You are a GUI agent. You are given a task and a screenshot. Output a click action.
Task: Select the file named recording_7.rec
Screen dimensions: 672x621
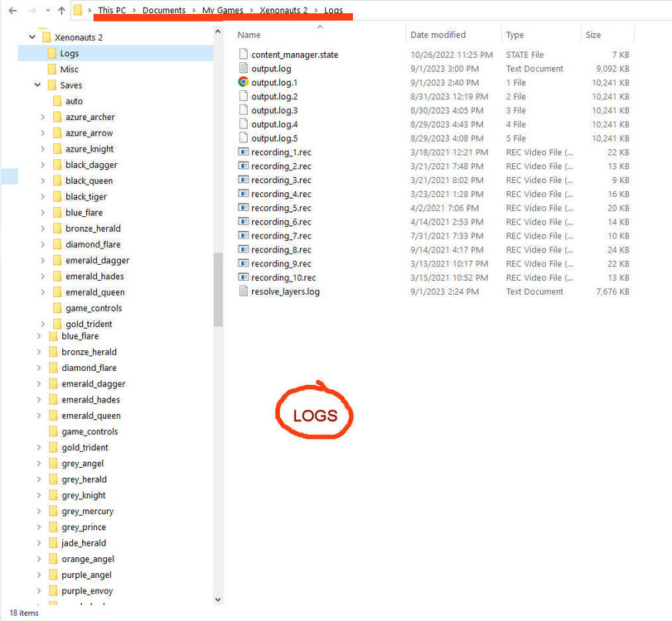coord(281,235)
